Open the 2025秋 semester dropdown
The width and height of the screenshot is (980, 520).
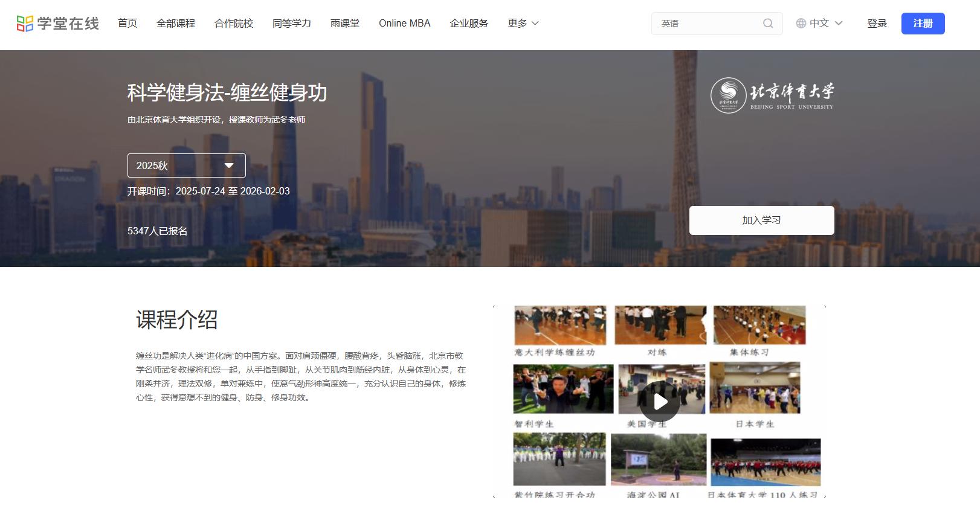click(186, 165)
